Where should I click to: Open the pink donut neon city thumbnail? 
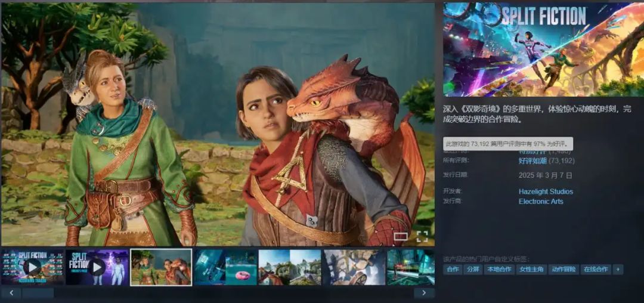(x=225, y=267)
